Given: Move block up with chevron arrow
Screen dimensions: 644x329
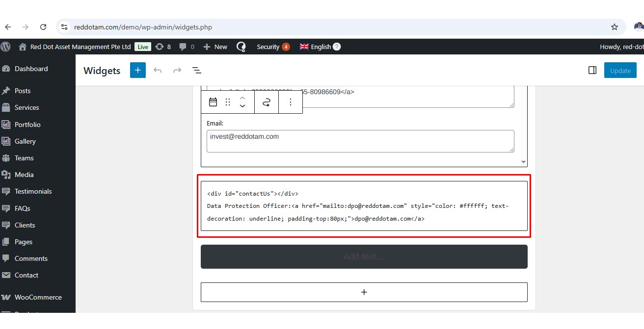Looking at the screenshot, I should (x=242, y=98).
